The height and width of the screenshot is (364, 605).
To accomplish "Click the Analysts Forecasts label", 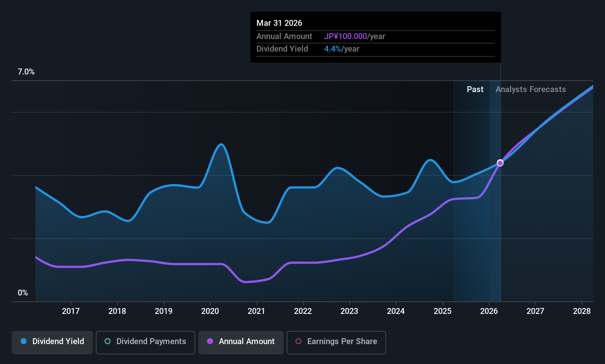I will (531, 90).
